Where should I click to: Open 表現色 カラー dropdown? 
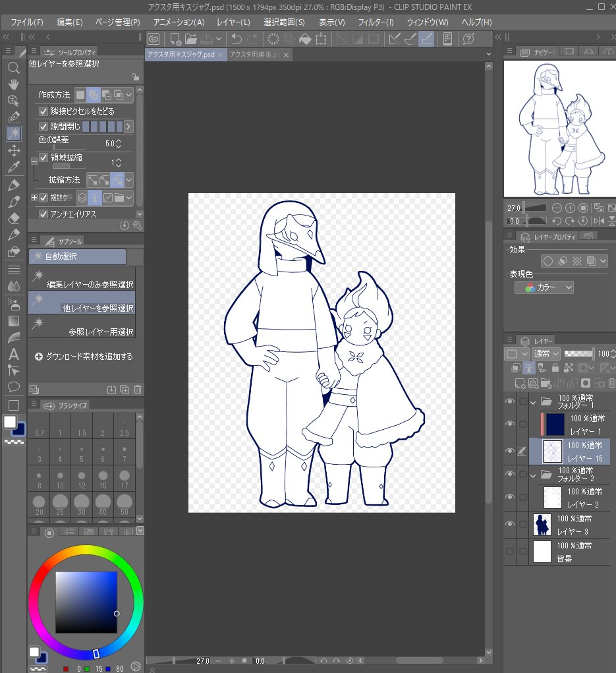pos(544,287)
